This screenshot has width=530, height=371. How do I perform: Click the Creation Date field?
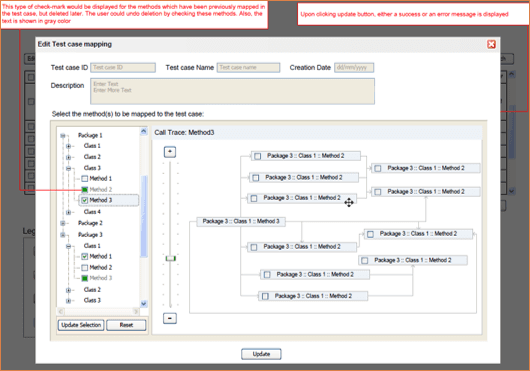(x=354, y=68)
